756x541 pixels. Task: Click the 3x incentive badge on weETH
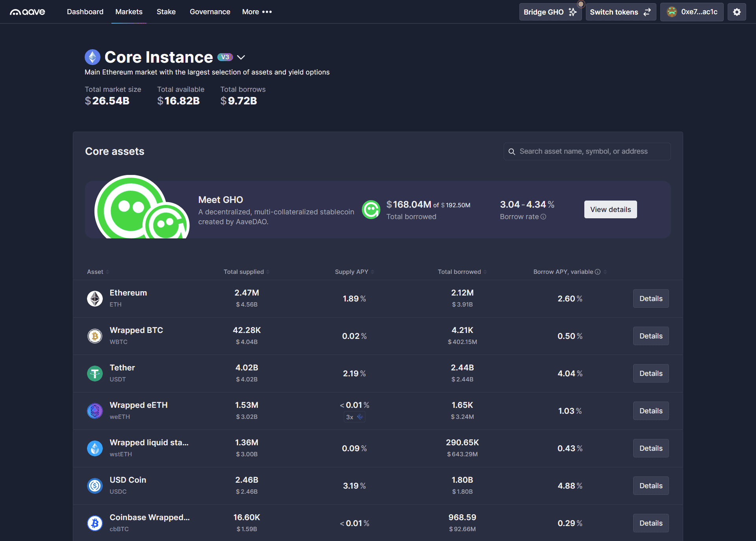[x=354, y=417]
